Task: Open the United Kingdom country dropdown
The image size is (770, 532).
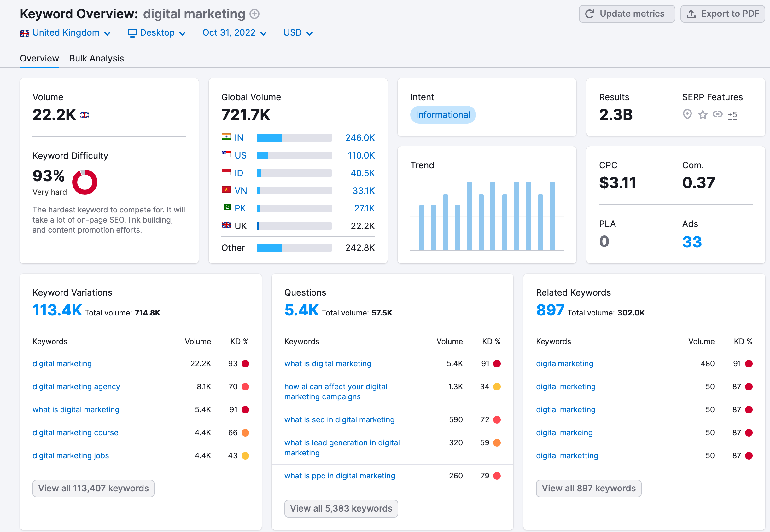Action: [65, 33]
